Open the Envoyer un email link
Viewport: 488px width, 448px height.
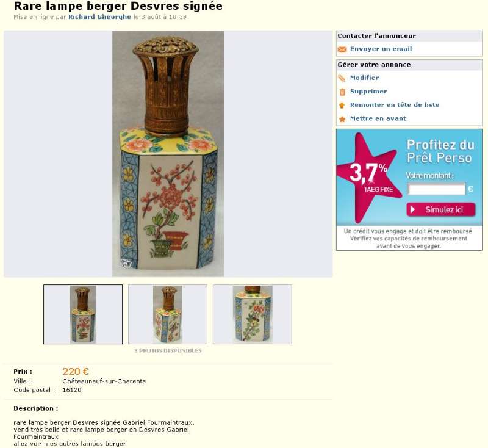(381, 49)
